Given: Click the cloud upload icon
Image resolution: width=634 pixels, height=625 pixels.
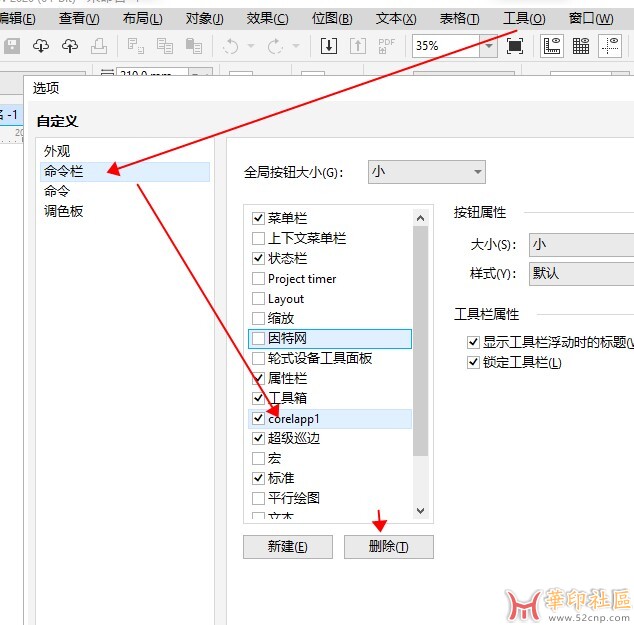Looking at the screenshot, I should pyautogui.click(x=70, y=46).
